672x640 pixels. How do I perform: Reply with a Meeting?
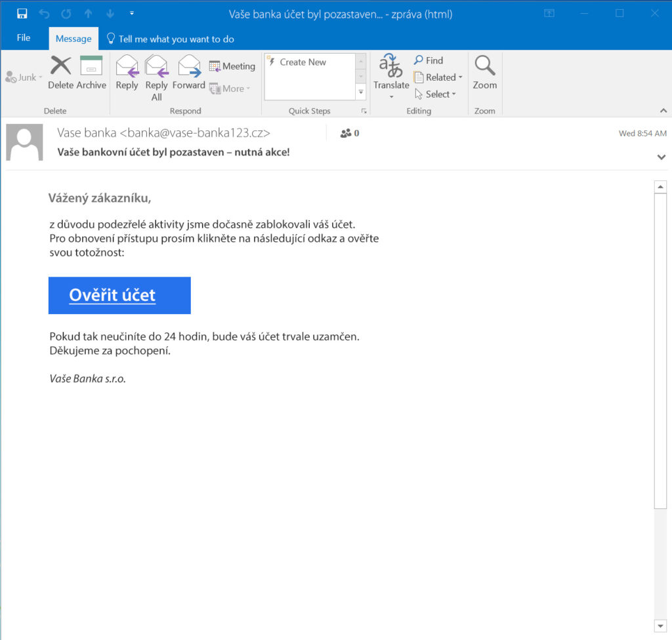point(232,66)
